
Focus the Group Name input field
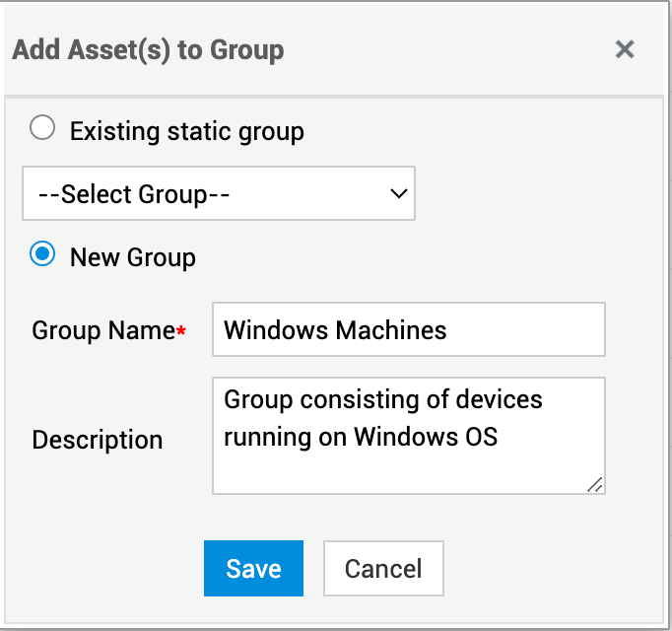[408, 329]
